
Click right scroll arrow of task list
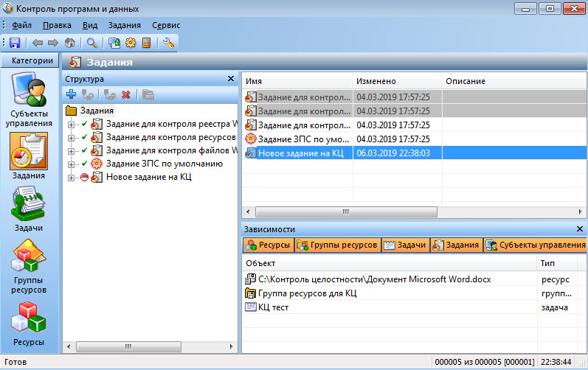click(581, 212)
